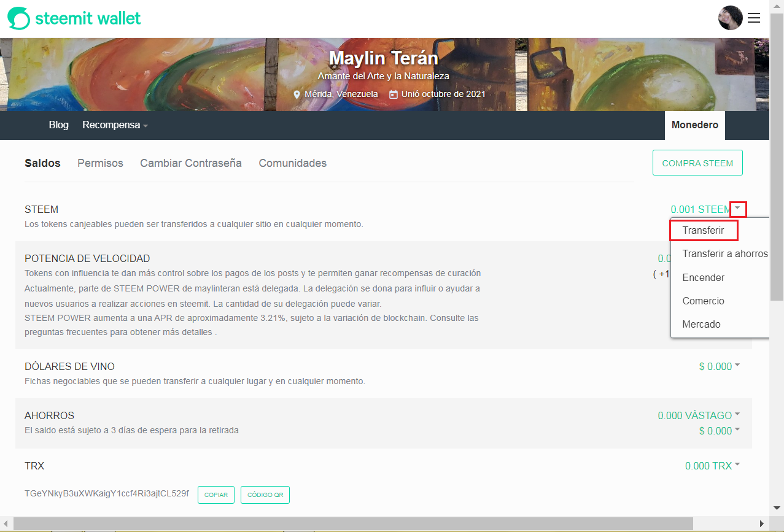
Task: Click the COMPRA STEEM button
Action: [x=697, y=163]
